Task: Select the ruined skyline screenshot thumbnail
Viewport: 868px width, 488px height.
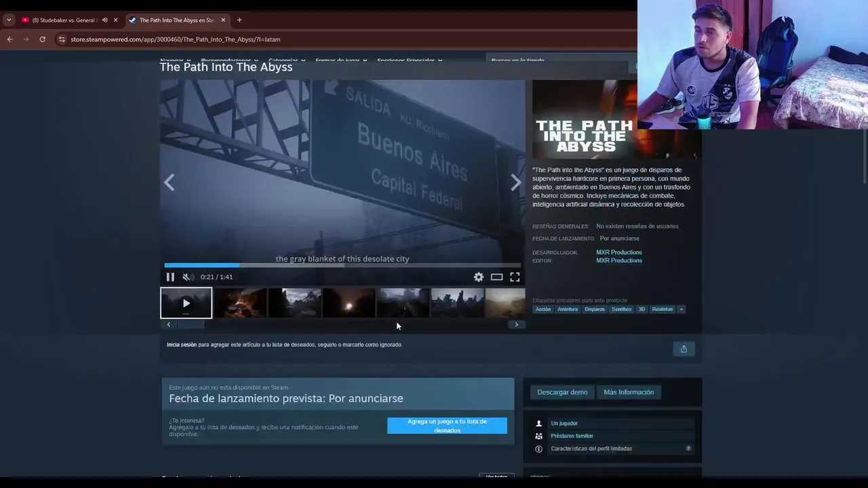Action: pos(457,303)
